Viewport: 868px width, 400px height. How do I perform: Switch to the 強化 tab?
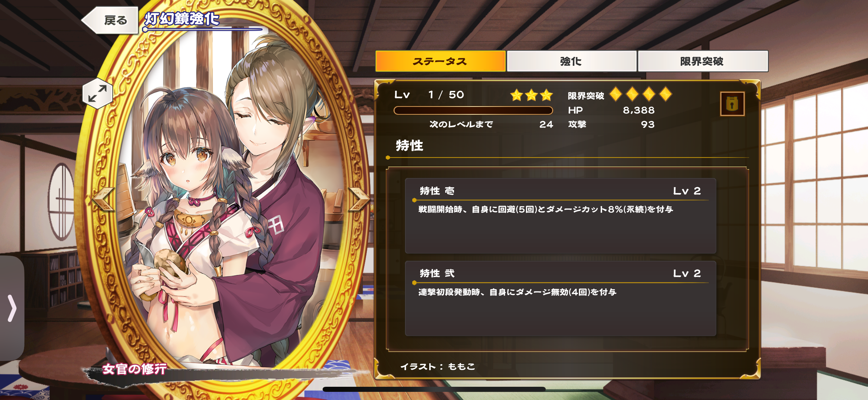[572, 61]
